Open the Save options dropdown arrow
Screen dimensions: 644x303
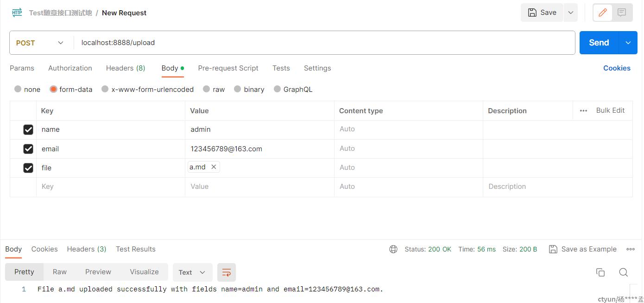[x=571, y=13]
